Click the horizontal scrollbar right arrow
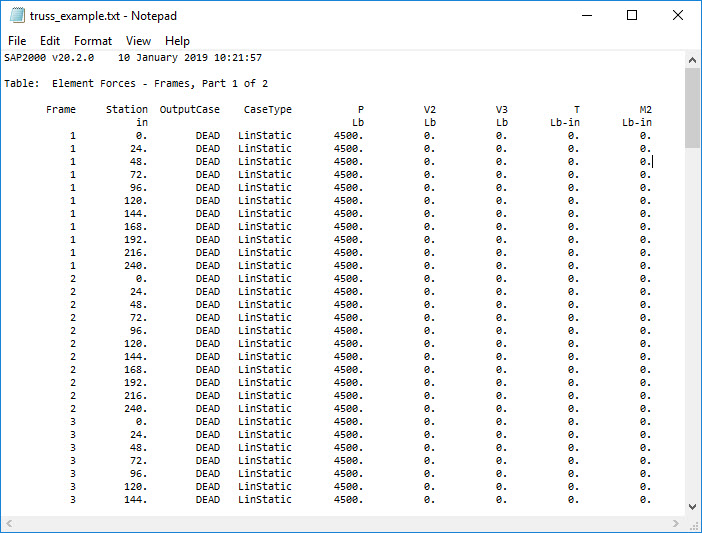 pos(674,524)
